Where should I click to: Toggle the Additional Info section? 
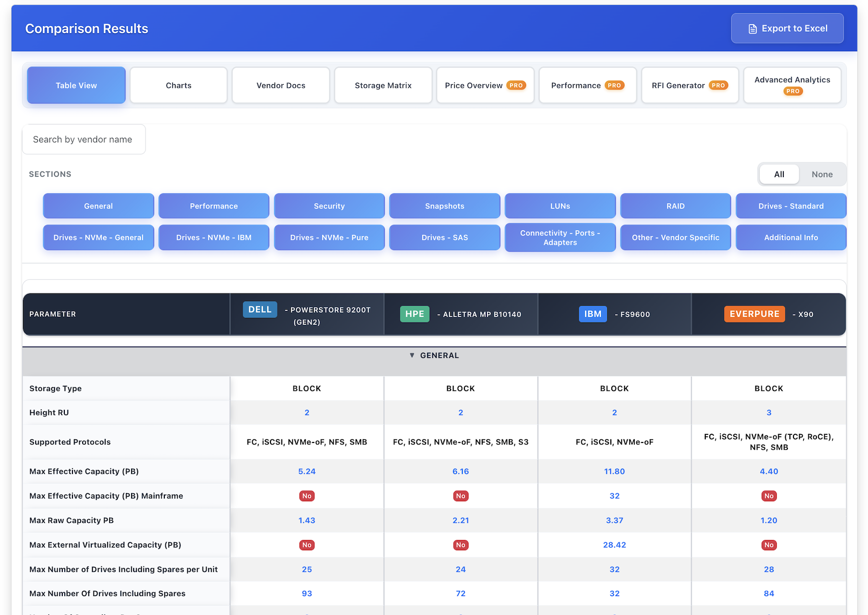(791, 237)
